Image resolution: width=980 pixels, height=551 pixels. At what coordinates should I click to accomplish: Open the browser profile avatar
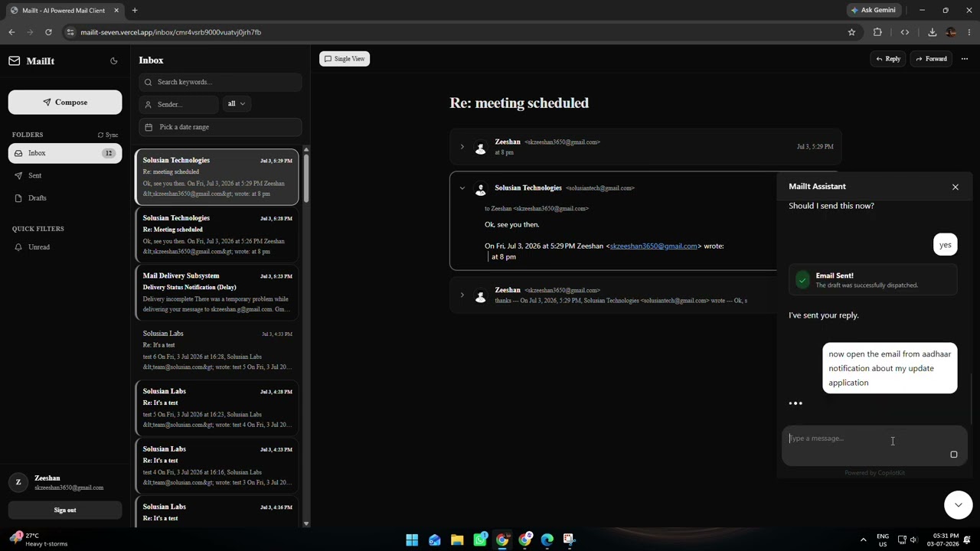click(x=951, y=32)
